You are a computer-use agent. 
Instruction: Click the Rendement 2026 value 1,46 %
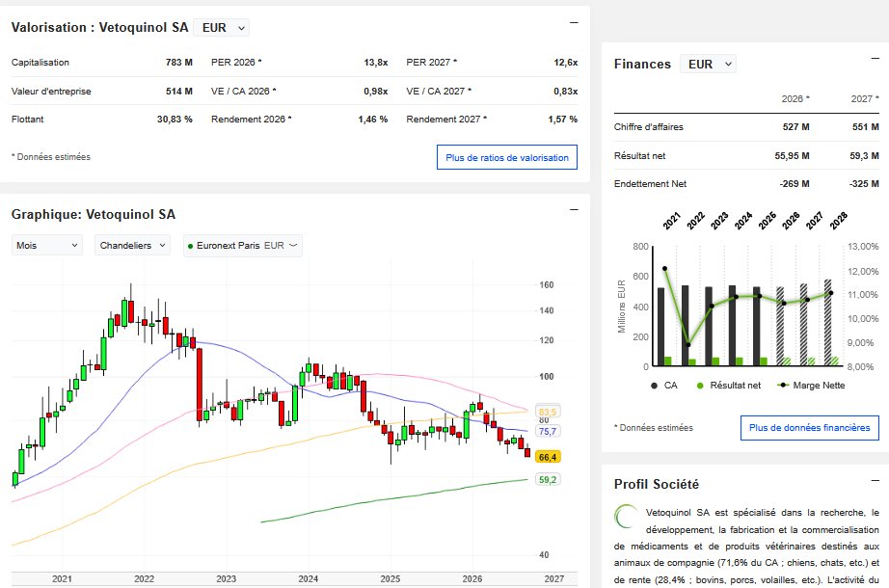[373, 120]
